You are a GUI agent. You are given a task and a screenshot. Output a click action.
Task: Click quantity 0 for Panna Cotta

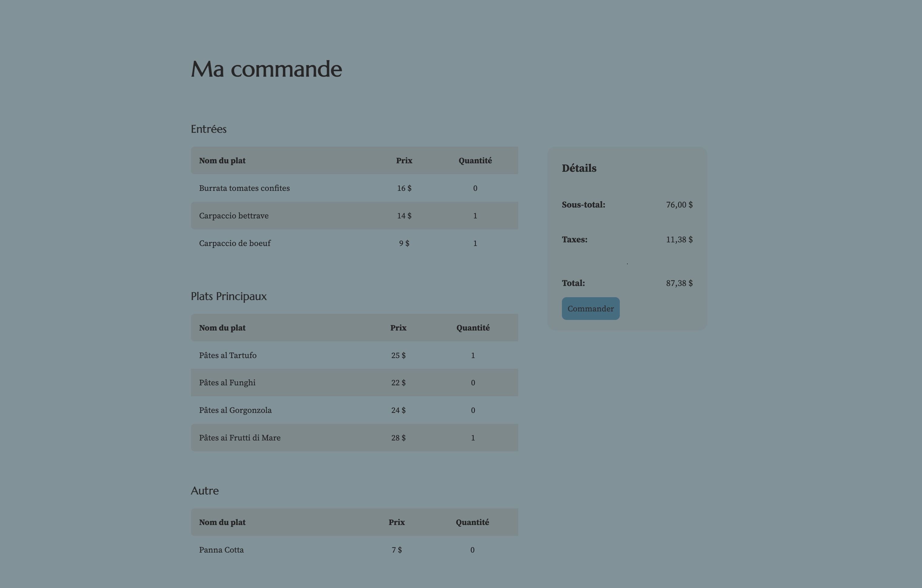[x=472, y=550]
